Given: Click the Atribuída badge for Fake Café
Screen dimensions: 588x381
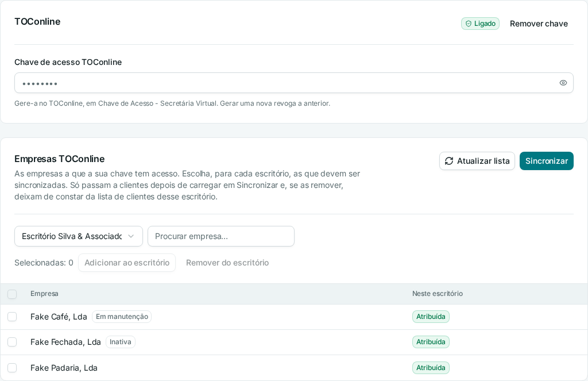Looking at the screenshot, I should click(431, 317).
